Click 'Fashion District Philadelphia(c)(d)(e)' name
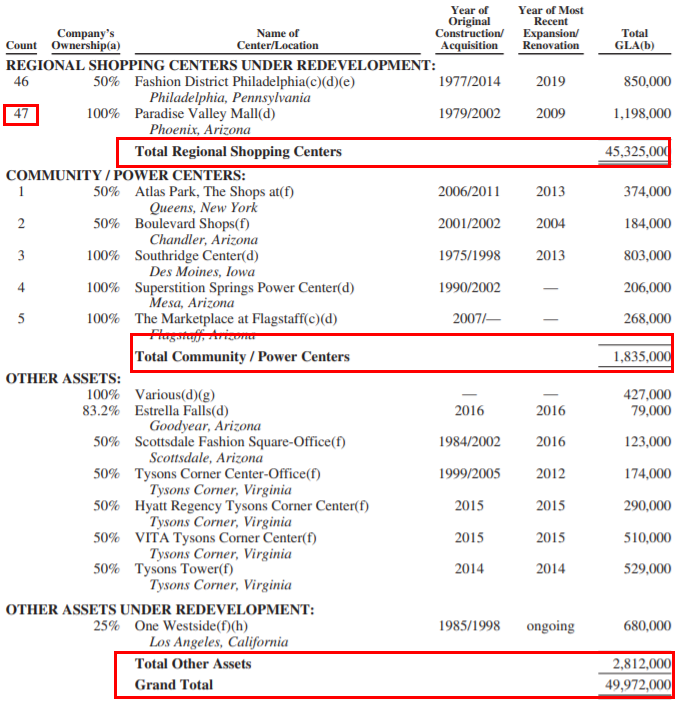680x706 pixels. pyautogui.click(x=245, y=82)
